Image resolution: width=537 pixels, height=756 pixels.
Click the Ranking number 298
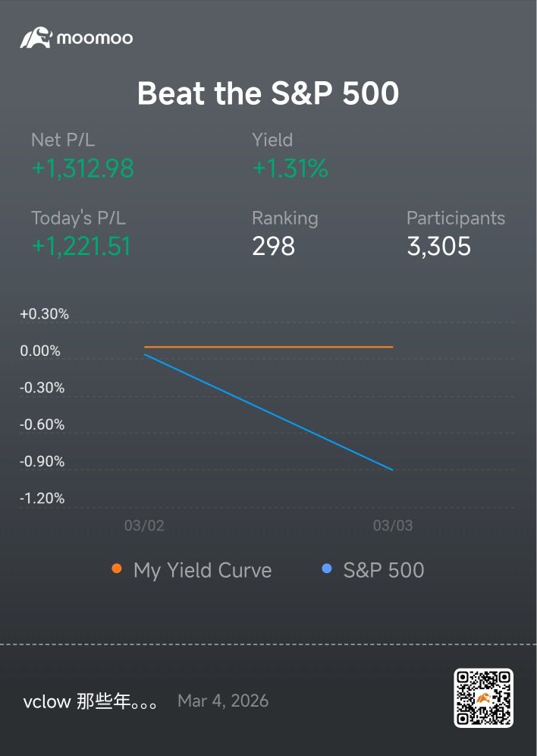coord(274,247)
